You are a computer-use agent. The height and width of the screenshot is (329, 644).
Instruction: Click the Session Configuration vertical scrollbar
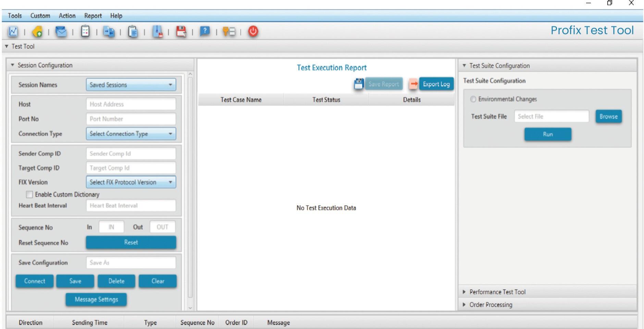click(x=190, y=188)
